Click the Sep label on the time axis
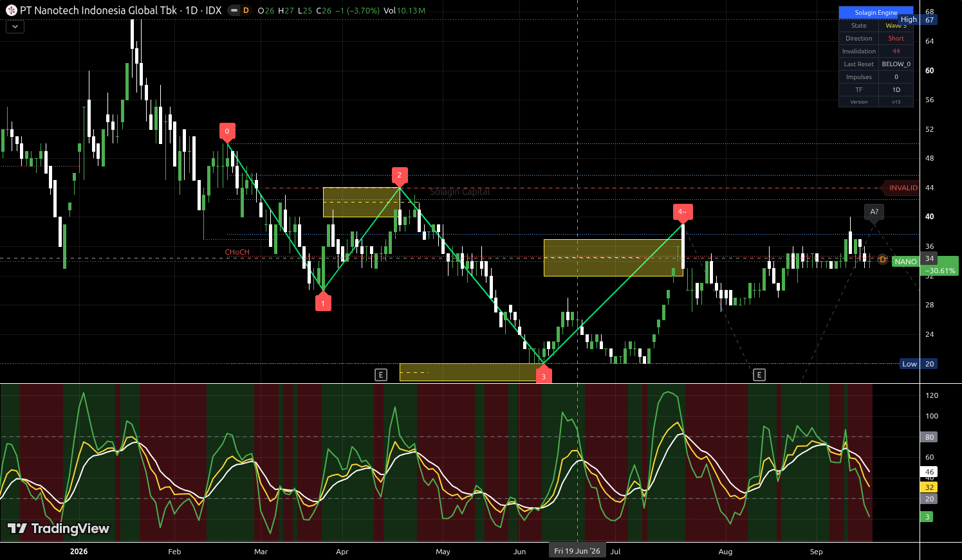The image size is (962, 560). tap(817, 552)
